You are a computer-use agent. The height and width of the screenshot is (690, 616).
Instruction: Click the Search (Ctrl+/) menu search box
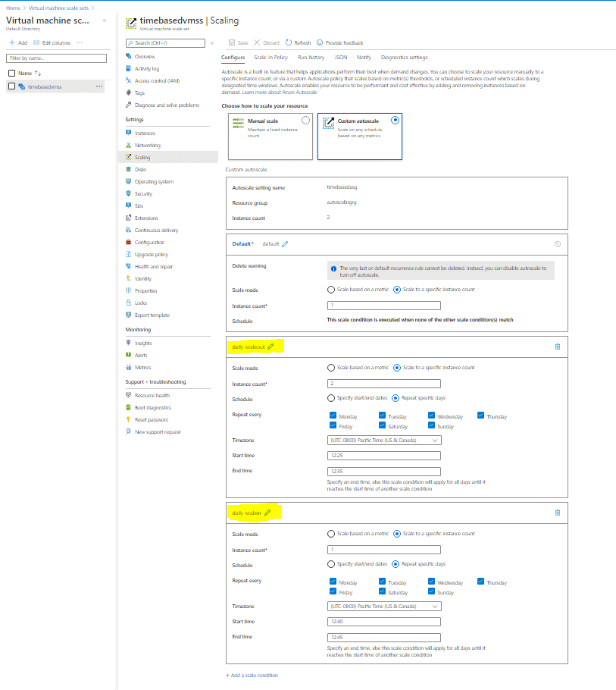[x=165, y=42]
